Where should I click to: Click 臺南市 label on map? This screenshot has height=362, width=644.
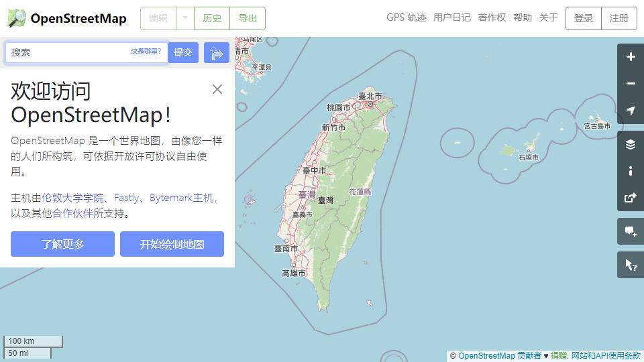(286, 249)
